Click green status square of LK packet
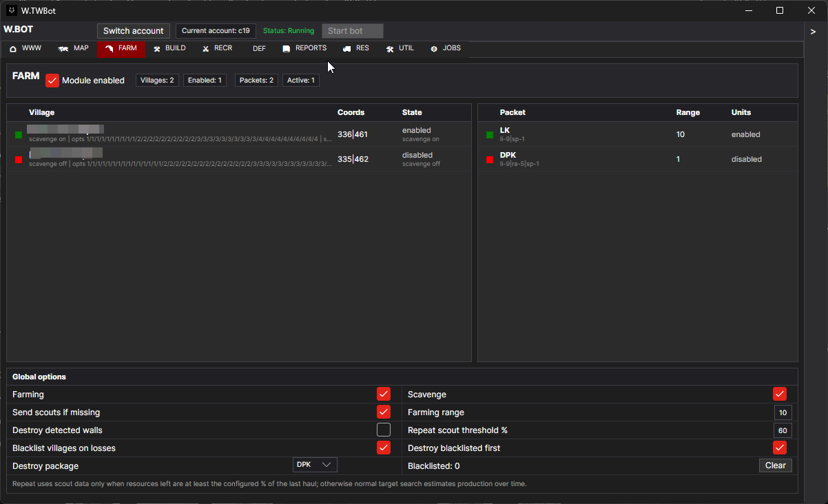Screen dimensions: 828x504 pyautogui.click(x=490, y=135)
